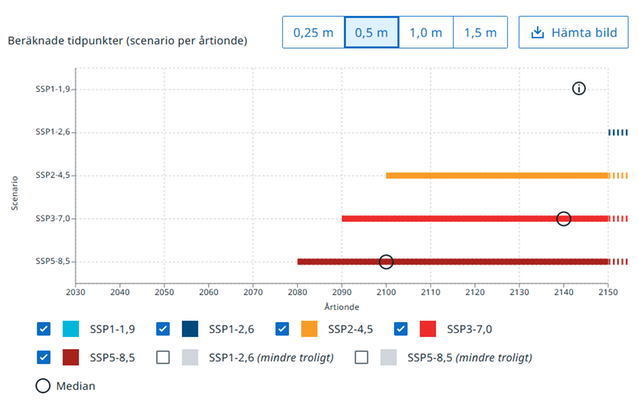639x401 pixels.
Task: Click the orange SSP2-4,5 bar in chart
Action: point(497,175)
